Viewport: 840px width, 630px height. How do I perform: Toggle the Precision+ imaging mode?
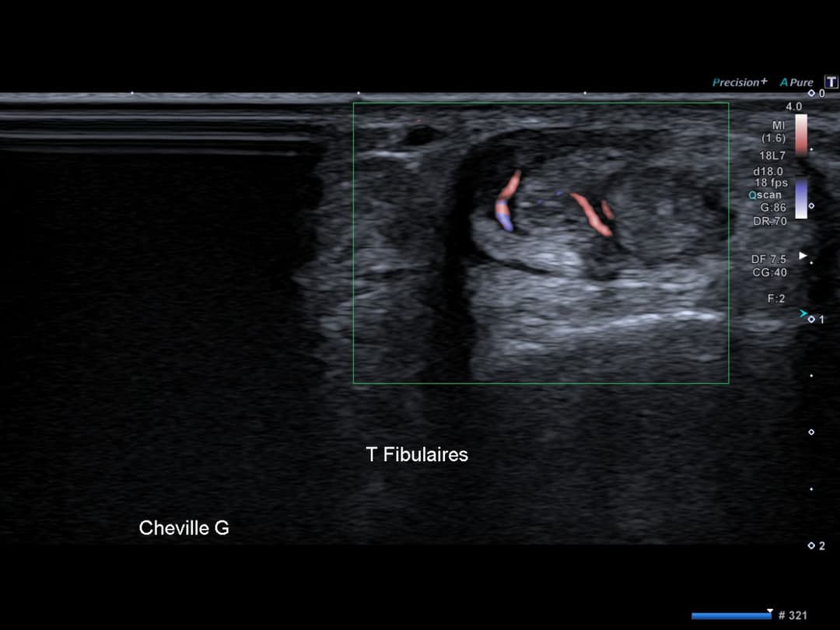pos(740,82)
